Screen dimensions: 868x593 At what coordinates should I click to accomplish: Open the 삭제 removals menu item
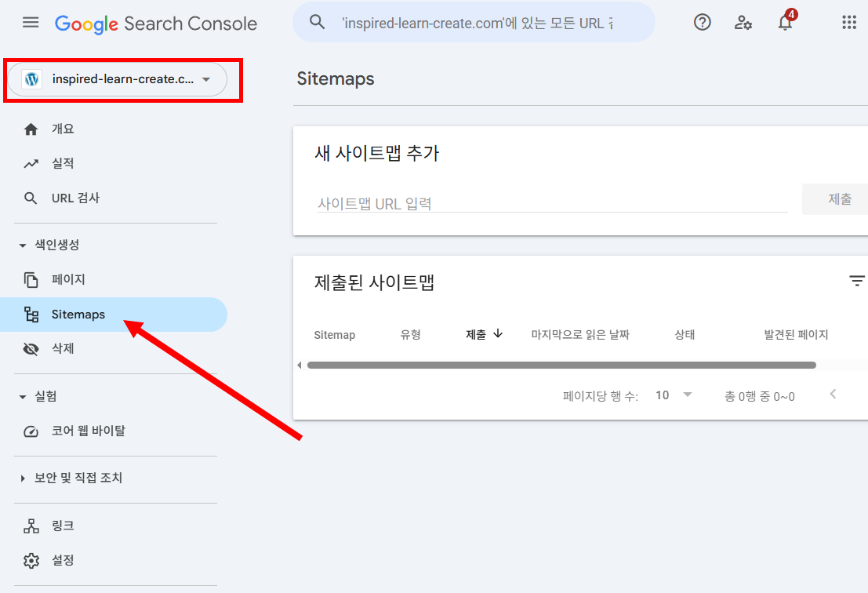click(x=114, y=349)
